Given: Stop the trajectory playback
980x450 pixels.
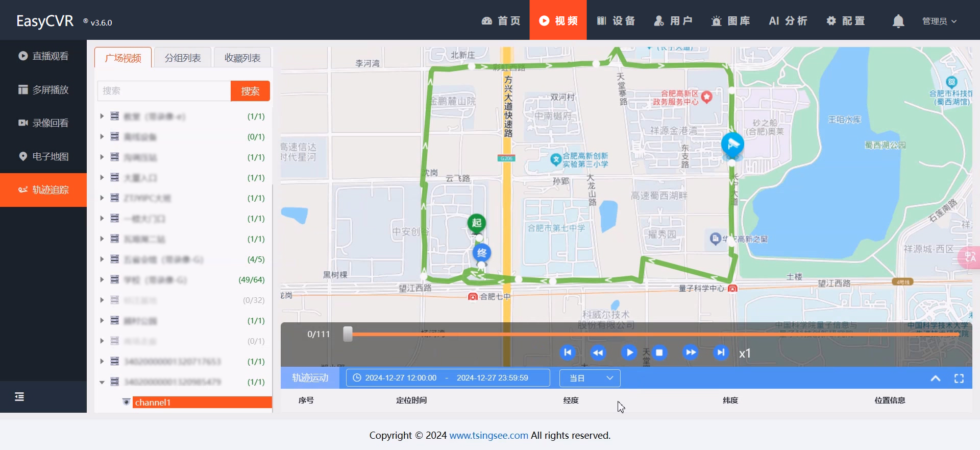Looking at the screenshot, I should coord(659,352).
